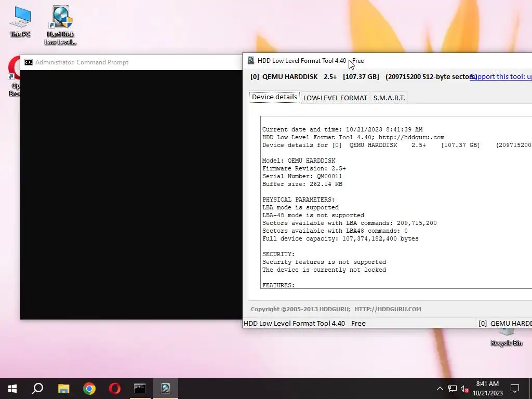Open the Support this tool link

point(501,77)
